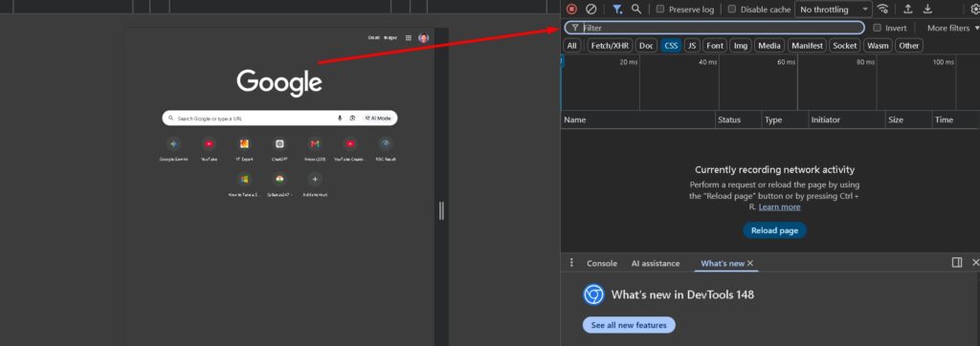Image resolution: width=980 pixels, height=346 pixels.
Task: Switch to the Console drawer tab
Action: click(x=602, y=264)
